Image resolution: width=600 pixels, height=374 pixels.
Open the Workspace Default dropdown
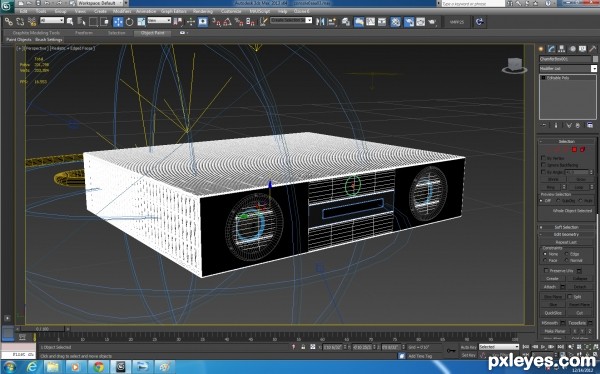[101, 3]
